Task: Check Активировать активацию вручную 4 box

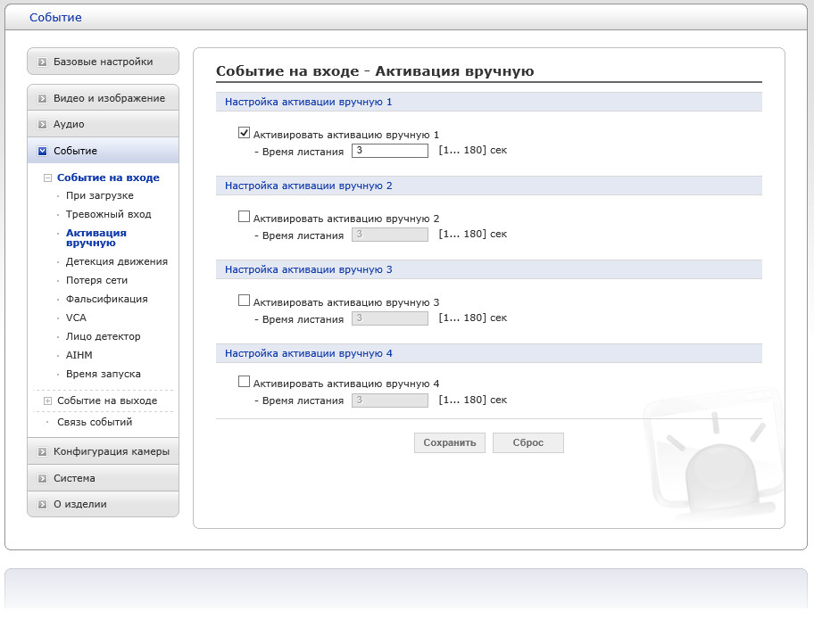Action: point(244,382)
